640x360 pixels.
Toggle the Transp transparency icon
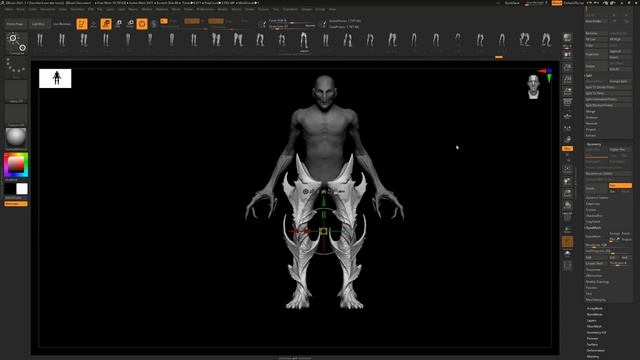(567, 230)
